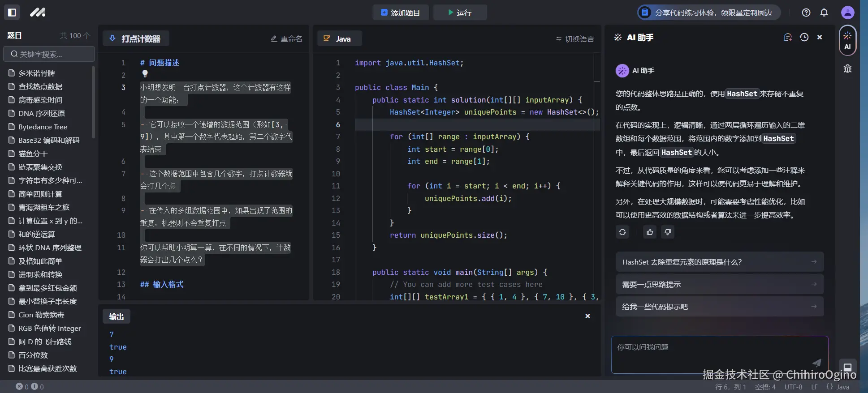The height and width of the screenshot is (393, 868).
Task: Click the LF line ending indicator
Action: click(x=814, y=387)
